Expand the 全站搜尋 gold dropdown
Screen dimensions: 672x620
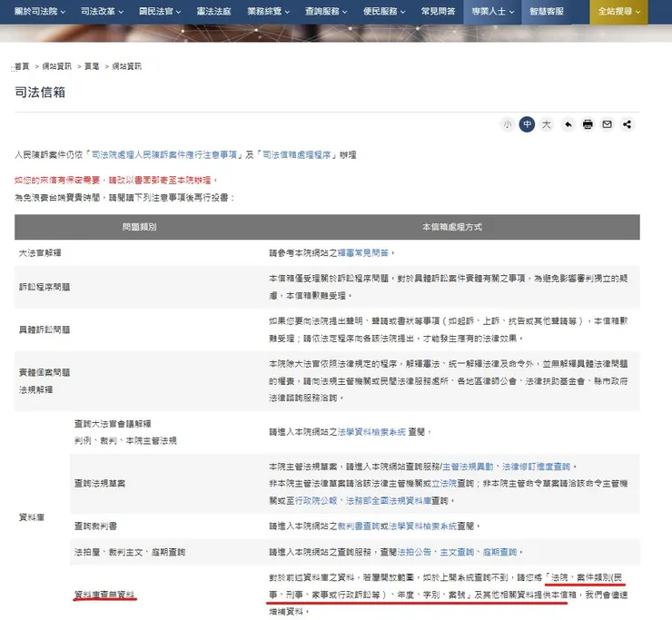coord(619,12)
